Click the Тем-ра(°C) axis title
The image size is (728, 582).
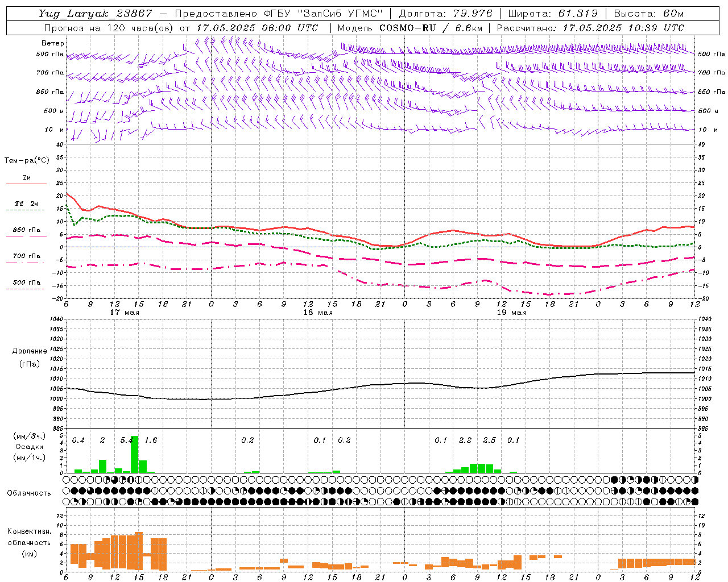[27, 161]
